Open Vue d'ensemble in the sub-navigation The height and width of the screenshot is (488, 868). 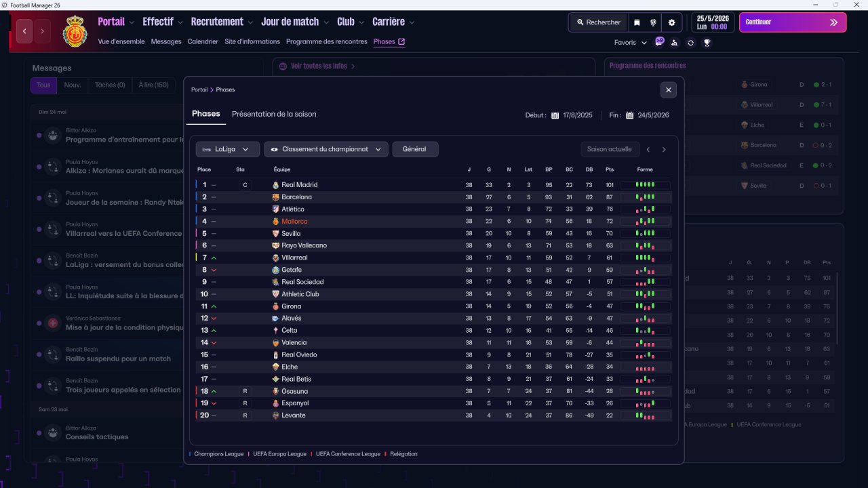[121, 41]
